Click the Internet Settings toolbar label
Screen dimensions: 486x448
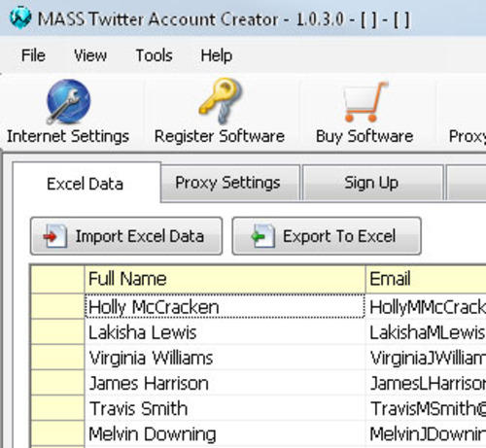(x=68, y=136)
